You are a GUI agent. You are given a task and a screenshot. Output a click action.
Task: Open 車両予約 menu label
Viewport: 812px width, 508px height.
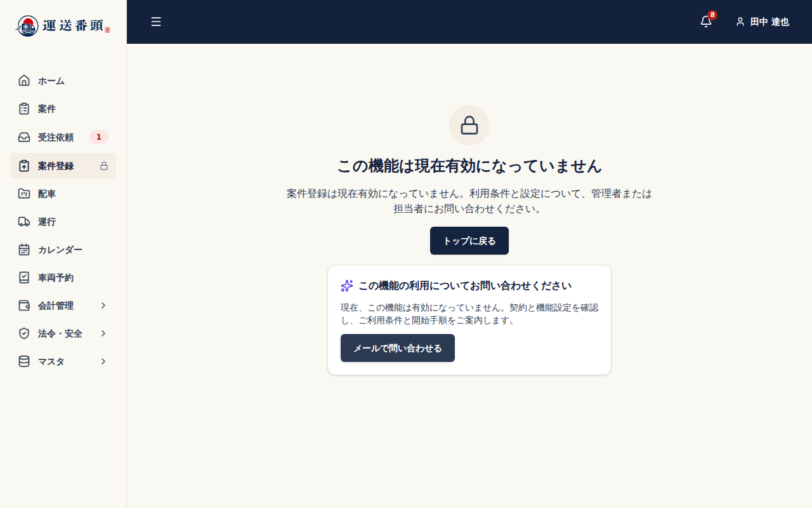(x=56, y=277)
